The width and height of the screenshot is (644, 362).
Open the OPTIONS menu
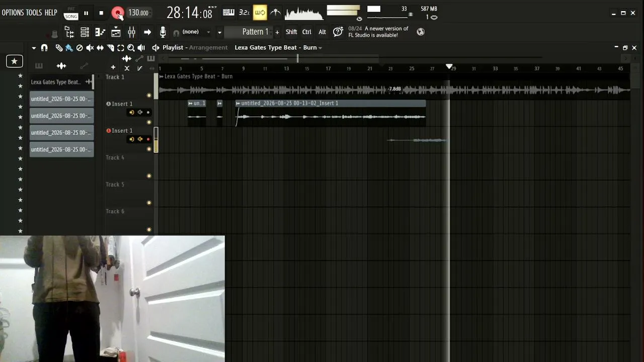[x=13, y=13]
